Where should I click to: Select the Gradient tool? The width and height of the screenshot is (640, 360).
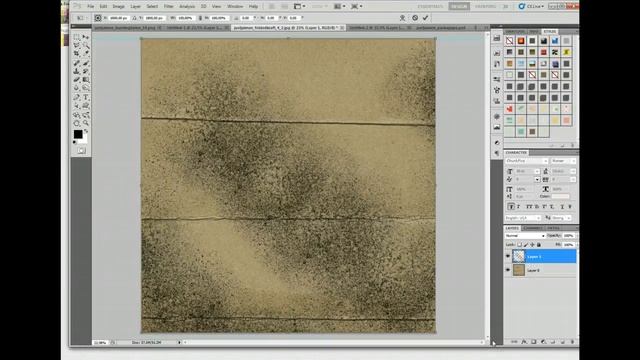pos(86,79)
